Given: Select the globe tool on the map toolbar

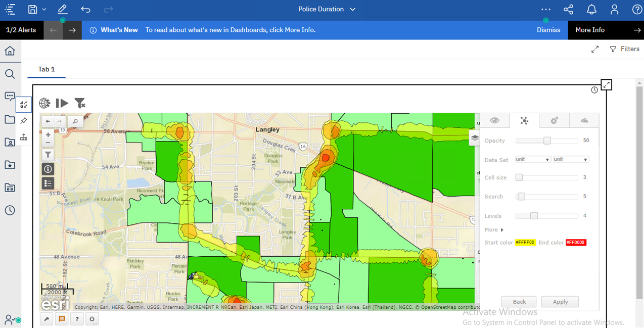Looking at the screenshot, I should 44,103.
